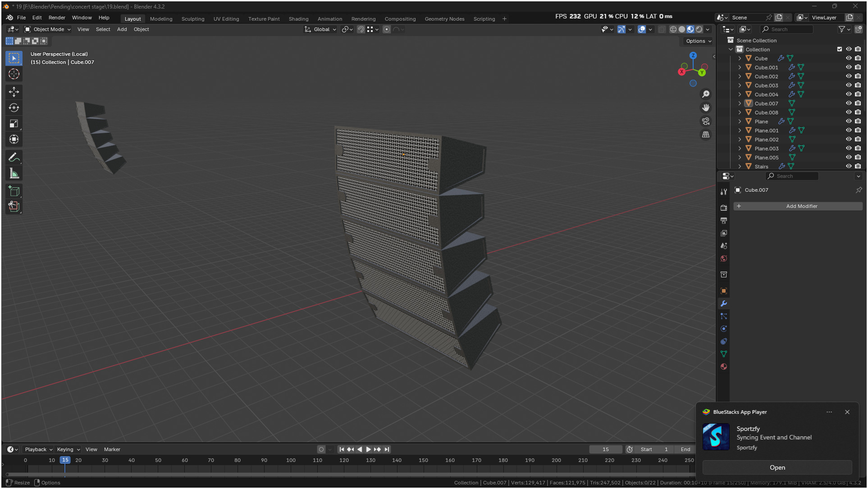Toggle Collection exclude checkbox
The width and height of the screenshot is (868, 489).
[x=839, y=49]
